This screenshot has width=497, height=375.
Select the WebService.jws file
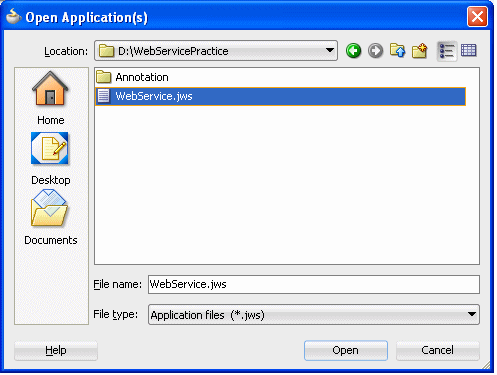tap(280, 96)
